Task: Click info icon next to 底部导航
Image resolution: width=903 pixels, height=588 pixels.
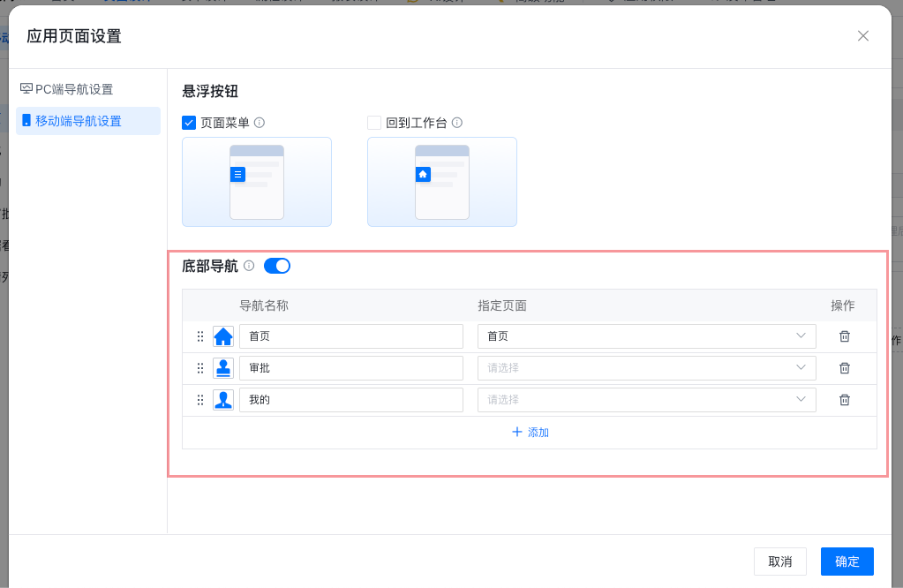Action: click(249, 266)
